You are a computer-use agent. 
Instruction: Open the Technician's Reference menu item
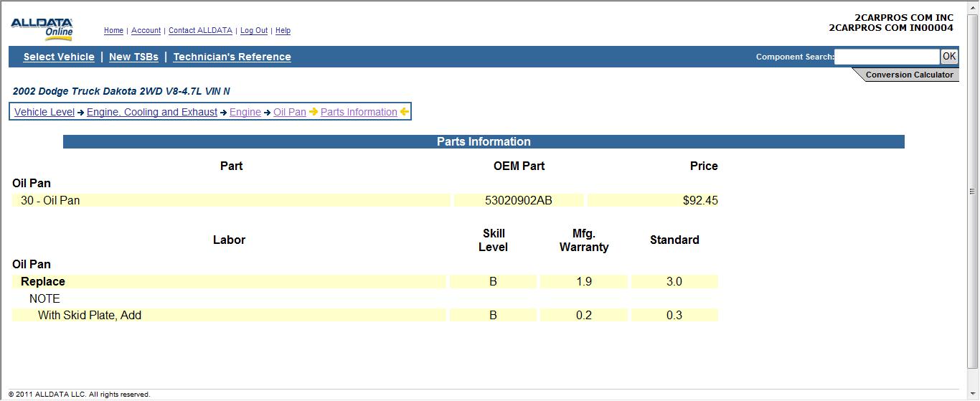(x=232, y=57)
